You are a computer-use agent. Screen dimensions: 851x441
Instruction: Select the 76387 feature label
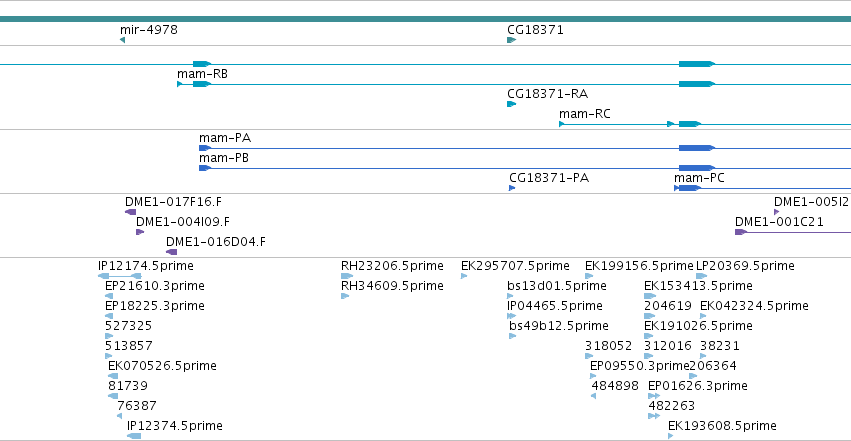coord(137,406)
